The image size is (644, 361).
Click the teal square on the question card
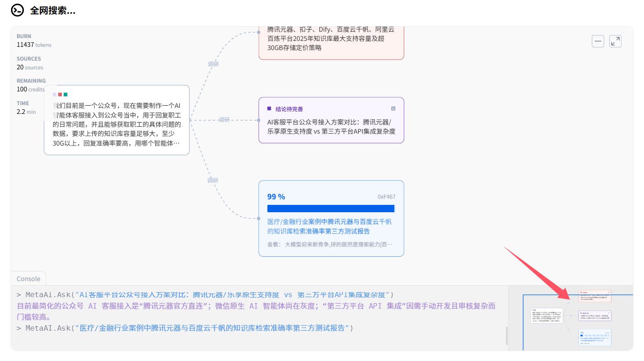[66, 95]
